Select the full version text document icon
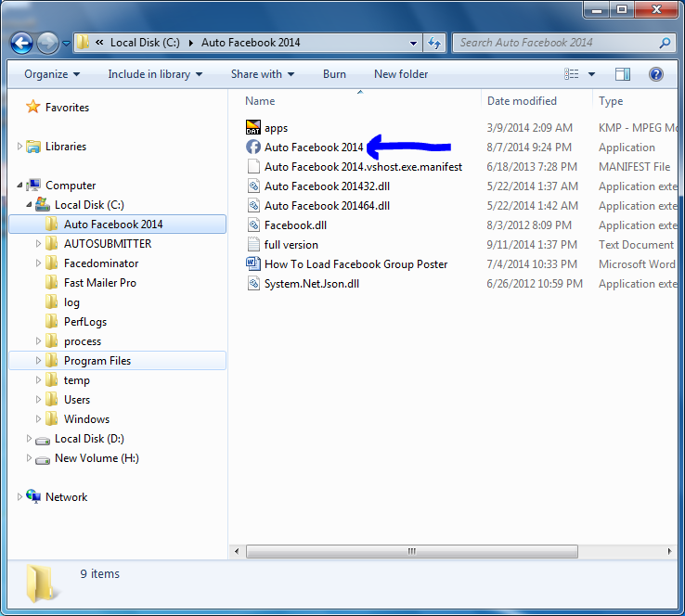This screenshot has height=616, width=685. [x=253, y=244]
